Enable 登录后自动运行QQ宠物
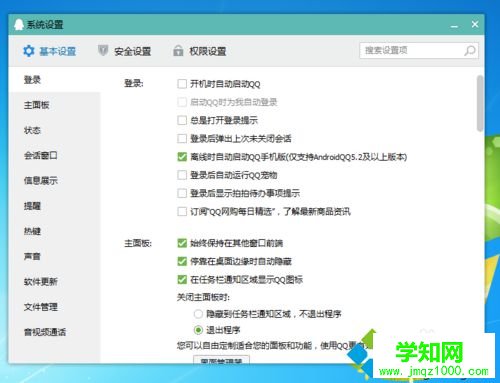This screenshot has width=500, height=383. (182, 175)
